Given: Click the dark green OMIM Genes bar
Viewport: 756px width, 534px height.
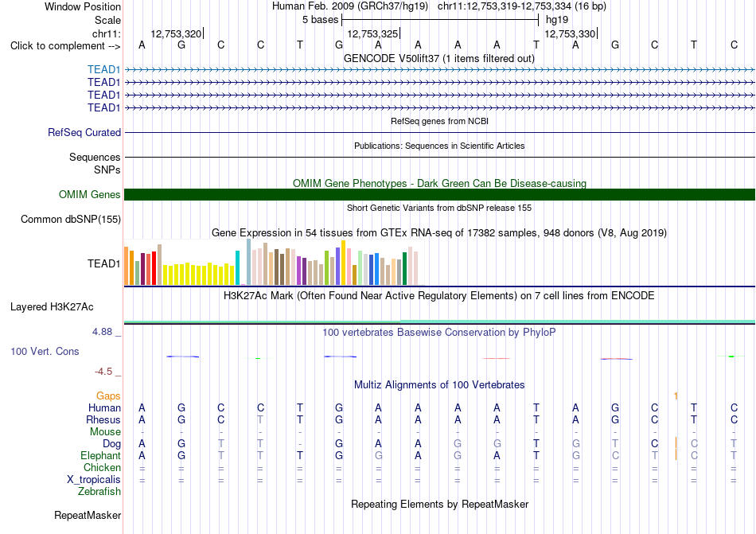Looking at the screenshot, I should click(439, 194).
